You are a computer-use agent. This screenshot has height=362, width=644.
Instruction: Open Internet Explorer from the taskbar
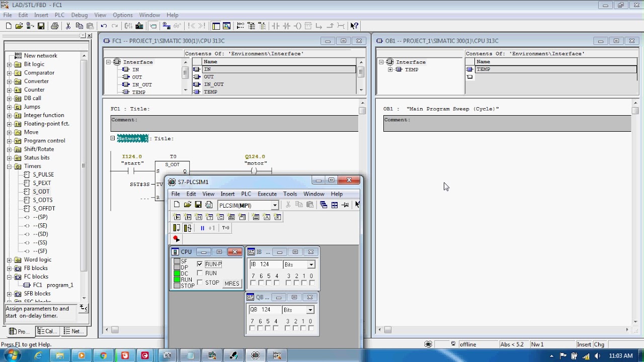tap(38, 355)
